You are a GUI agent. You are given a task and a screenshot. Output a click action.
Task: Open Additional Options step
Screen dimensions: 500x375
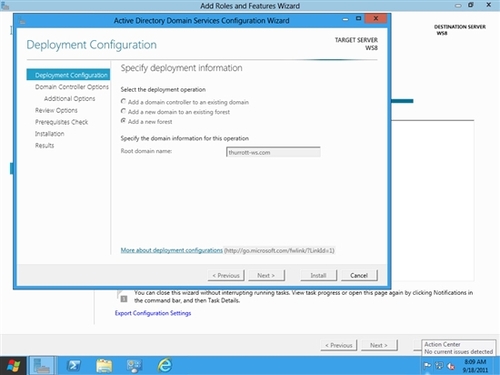pyautogui.click(x=69, y=98)
